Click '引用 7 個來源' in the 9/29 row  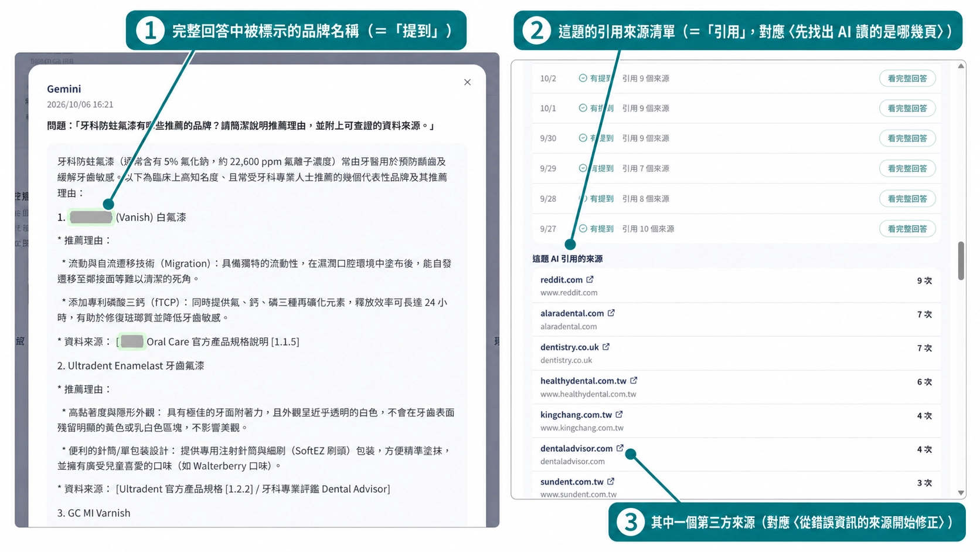point(646,168)
